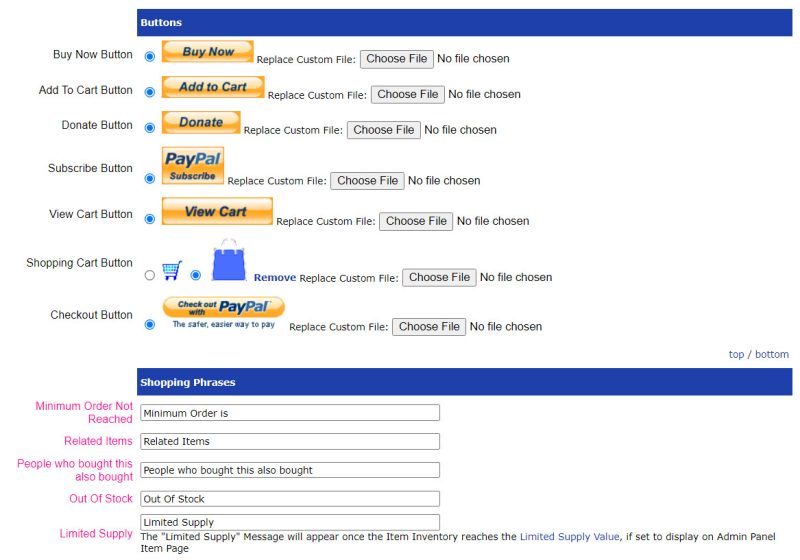Select the Buy Now Button radio
Viewport: 800px width, 560px height.
pos(149,57)
